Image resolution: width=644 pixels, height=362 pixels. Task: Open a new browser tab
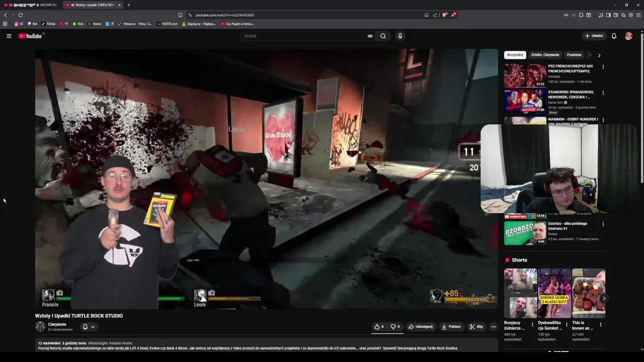(x=128, y=5)
